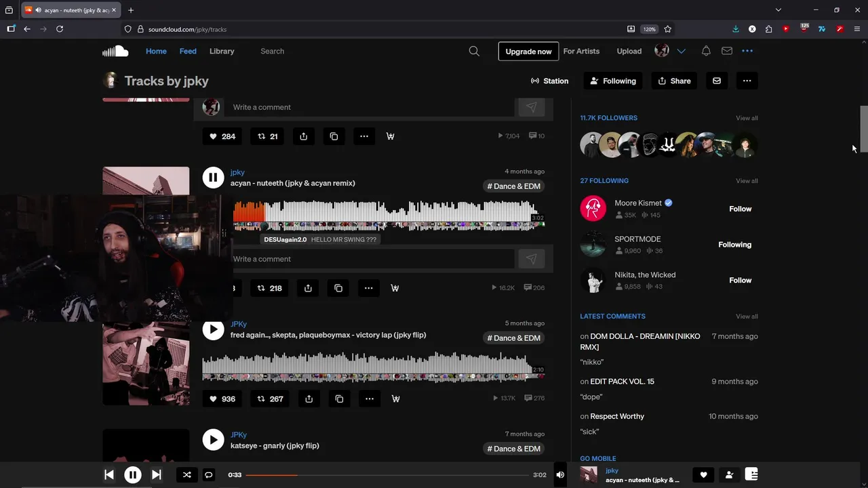Open jpky more options ellipsis button
Viewport: 868px width, 488px height.
pos(747,81)
